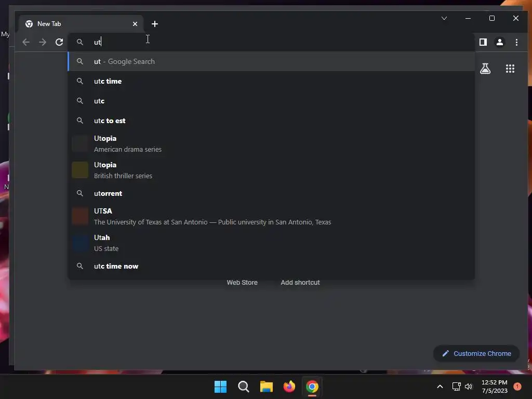The height and width of the screenshot is (399, 532).
Task: Select Utopia British thriller series suggestion
Action: pyautogui.click(x=271, y=170)
